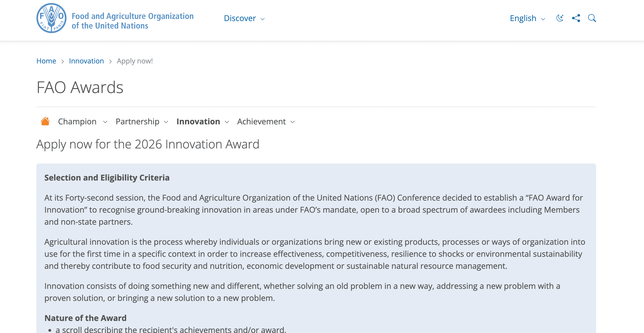The width and height of the screenshot is (644, 333).
Task: Open the Innovation breadcrumb link
Action: tap(86, 61)
